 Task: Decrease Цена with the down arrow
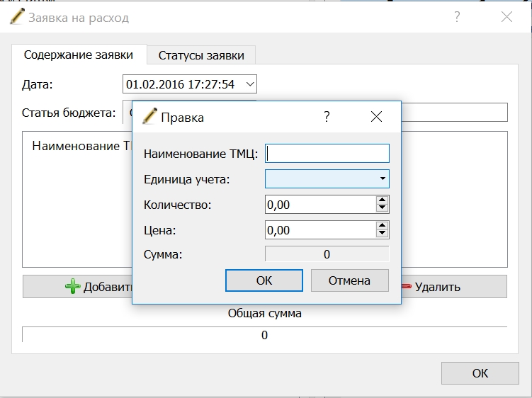click(x=383, y=233)
